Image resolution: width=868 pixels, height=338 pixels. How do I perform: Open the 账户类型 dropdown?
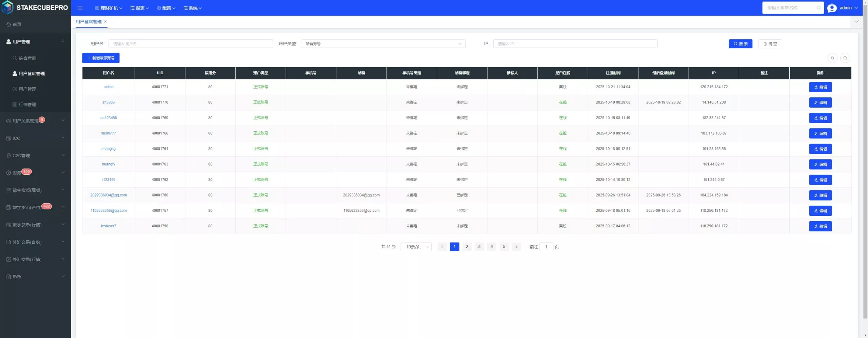(383, 44)
